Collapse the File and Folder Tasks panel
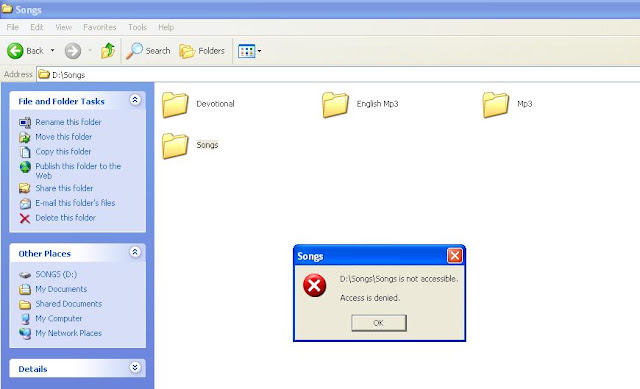Screen dimensions: 640x389 pos(135,100)
